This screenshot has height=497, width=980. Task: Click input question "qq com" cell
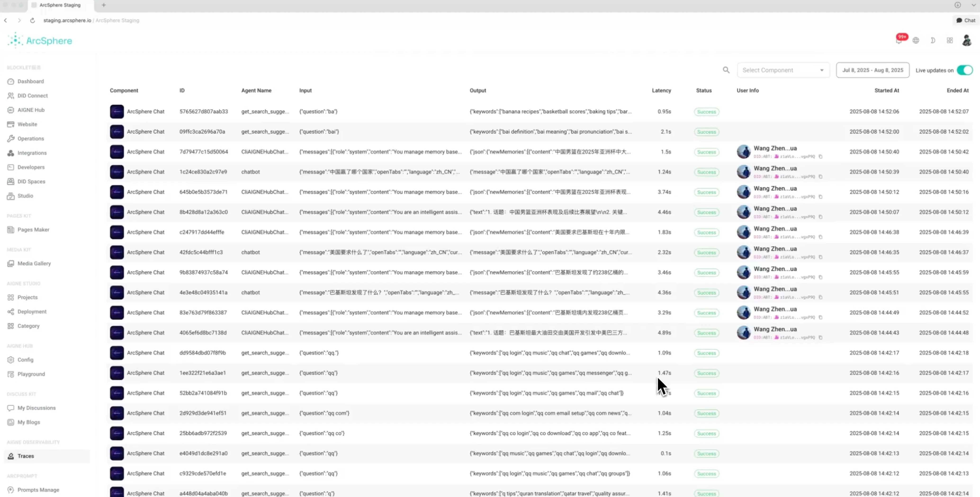tap(324, 413)
